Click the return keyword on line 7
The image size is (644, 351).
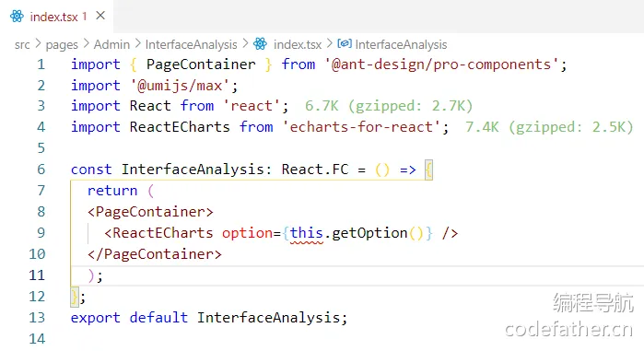[112, 191]
